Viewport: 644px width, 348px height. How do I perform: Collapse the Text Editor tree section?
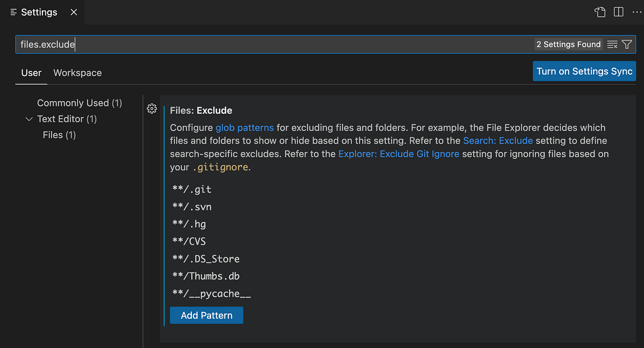point(29,119)
